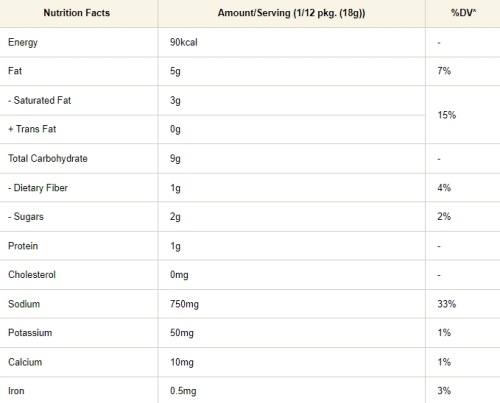Image resolution: width=500 pixels, height=403 pixels.
Task: Select the 15% daily value cell
Action: click(447, 115)
